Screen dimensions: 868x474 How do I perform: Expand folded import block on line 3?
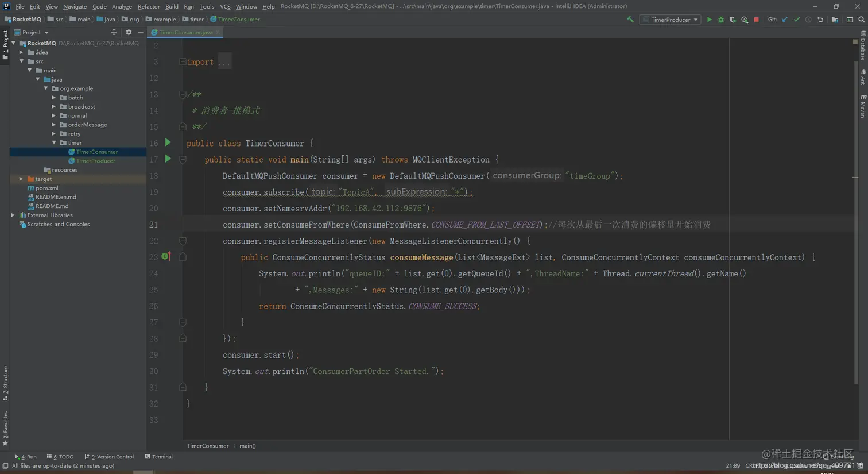[x=183, y=61]
